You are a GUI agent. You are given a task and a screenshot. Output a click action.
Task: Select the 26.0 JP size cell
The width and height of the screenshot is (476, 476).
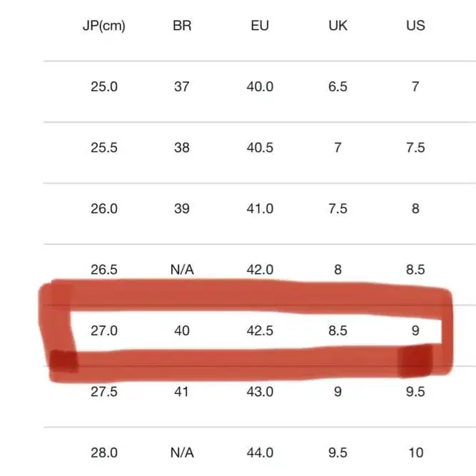click(x=104, y=209)
